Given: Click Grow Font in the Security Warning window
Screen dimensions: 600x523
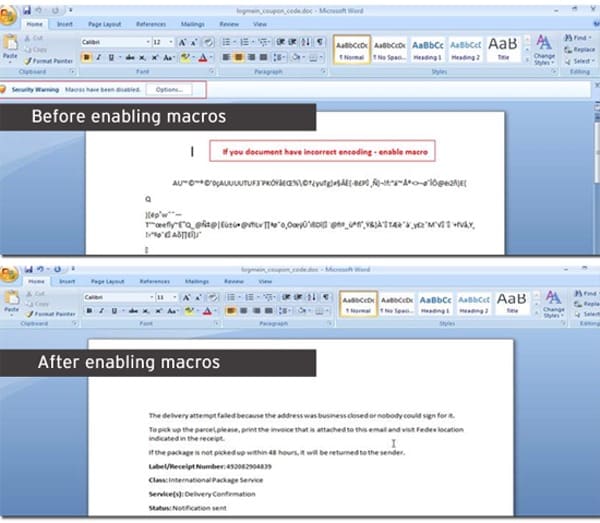Looking at the screenshot, I should [x=183, y=42].
